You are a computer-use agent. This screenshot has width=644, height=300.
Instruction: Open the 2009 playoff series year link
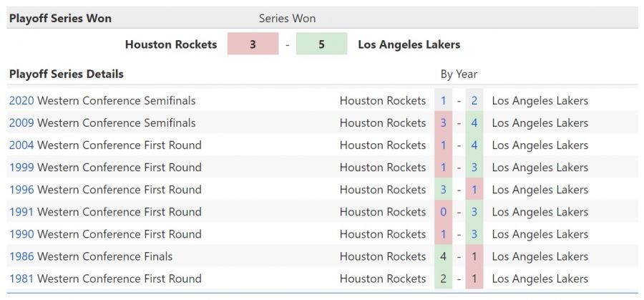21,122
